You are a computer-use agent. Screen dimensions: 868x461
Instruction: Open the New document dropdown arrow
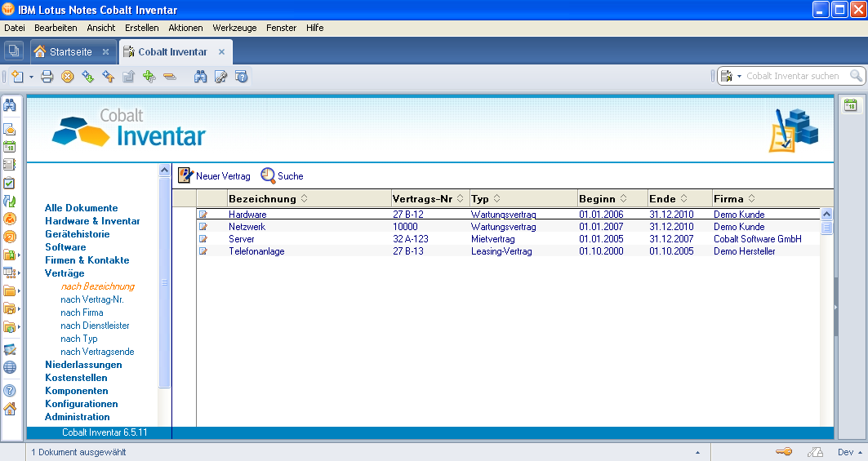coord(31,77)
